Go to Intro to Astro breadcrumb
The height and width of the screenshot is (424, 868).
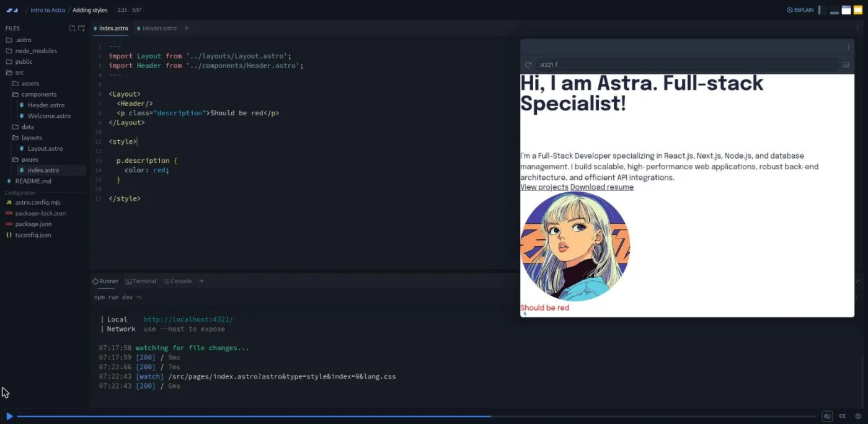(x=48, y=10)
